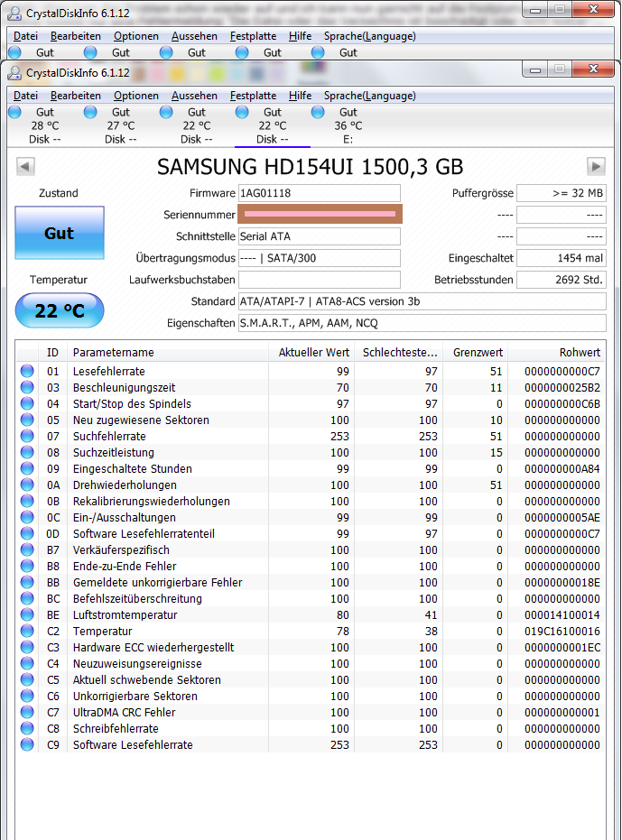622x840 pixels.
Task: Click the status orb for Neu zugewiesene Sektoren
Action: (27, 420)
